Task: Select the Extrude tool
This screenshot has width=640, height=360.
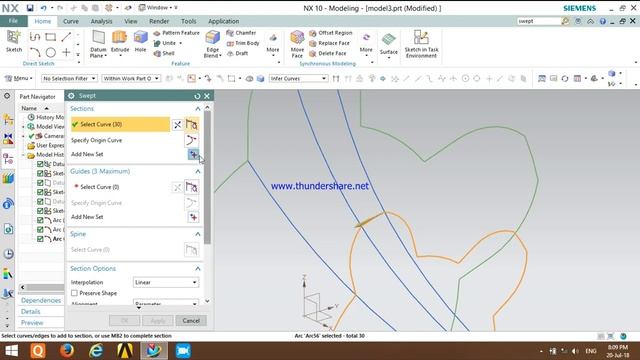Action: 120,42
